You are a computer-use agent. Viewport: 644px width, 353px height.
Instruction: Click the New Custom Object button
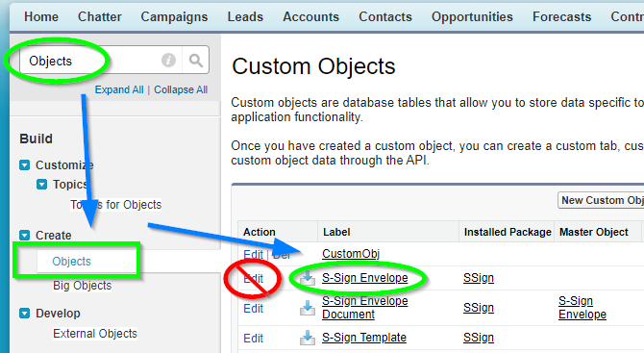(601, 200)
